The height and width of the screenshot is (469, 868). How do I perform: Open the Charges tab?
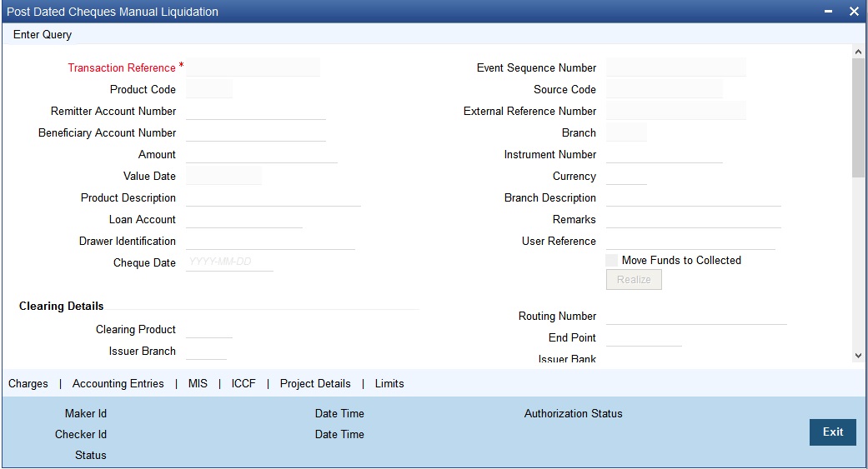pos(28,384)
